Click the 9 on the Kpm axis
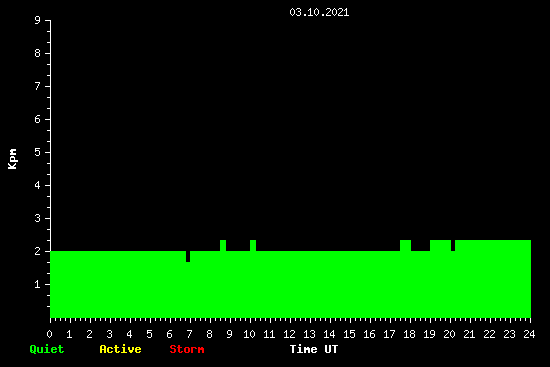 38,20
